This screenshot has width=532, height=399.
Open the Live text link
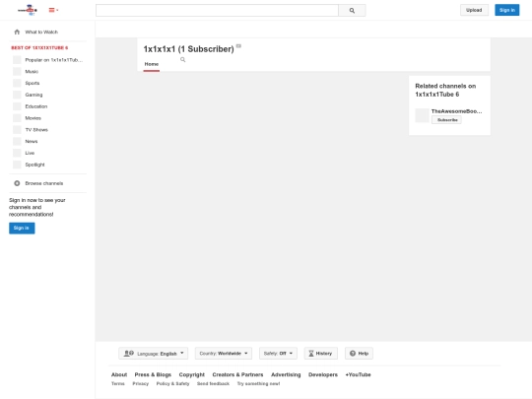30,153
